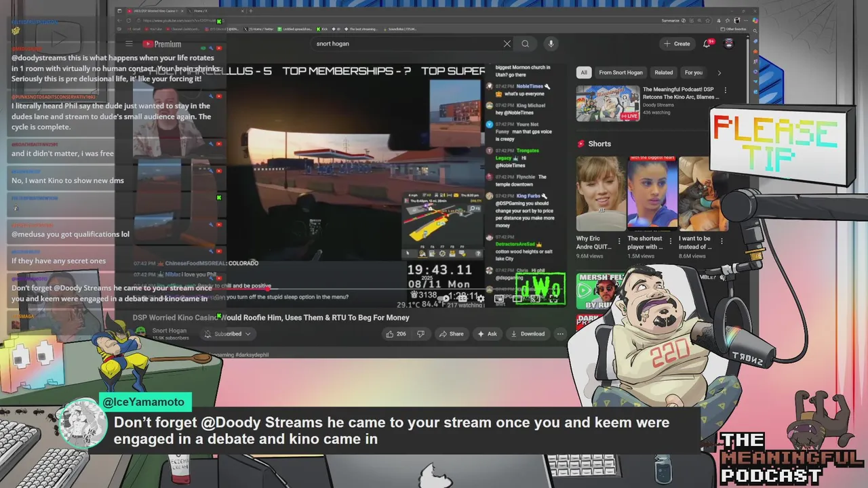Click the 'Doody Streams' channel name
Image resolution: width=868 pixels, height=488 pixels.
point(658,105)
